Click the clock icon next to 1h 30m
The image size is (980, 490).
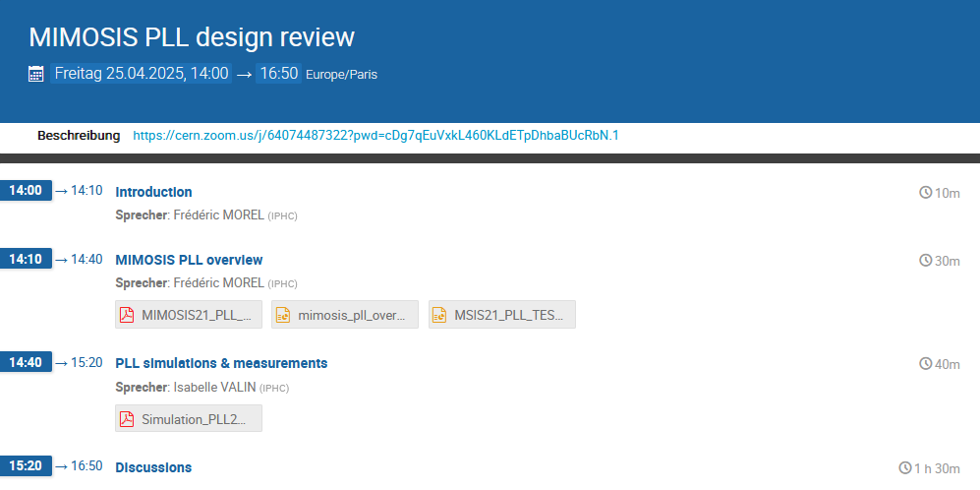(905, 467)
